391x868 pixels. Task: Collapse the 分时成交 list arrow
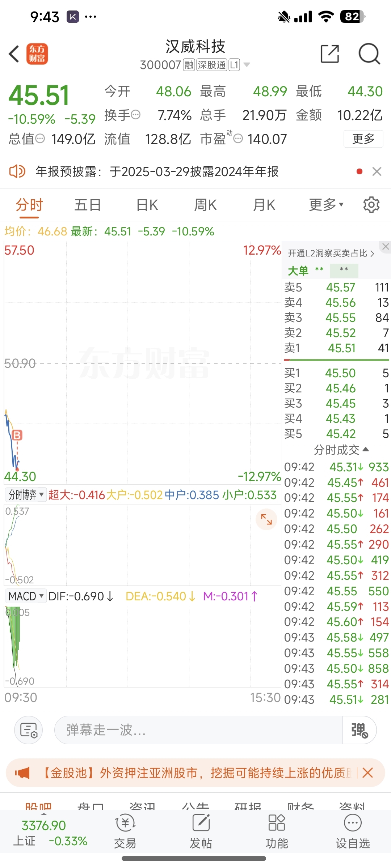(x=366, y=449)
